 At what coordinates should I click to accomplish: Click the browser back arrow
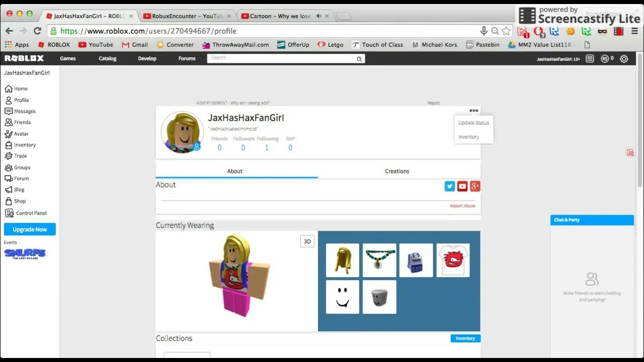tap(9, 31)
